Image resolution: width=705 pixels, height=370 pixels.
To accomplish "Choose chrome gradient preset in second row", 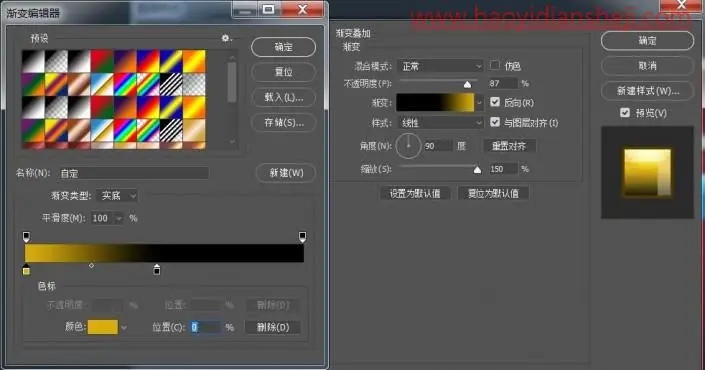I will (102, 85).
